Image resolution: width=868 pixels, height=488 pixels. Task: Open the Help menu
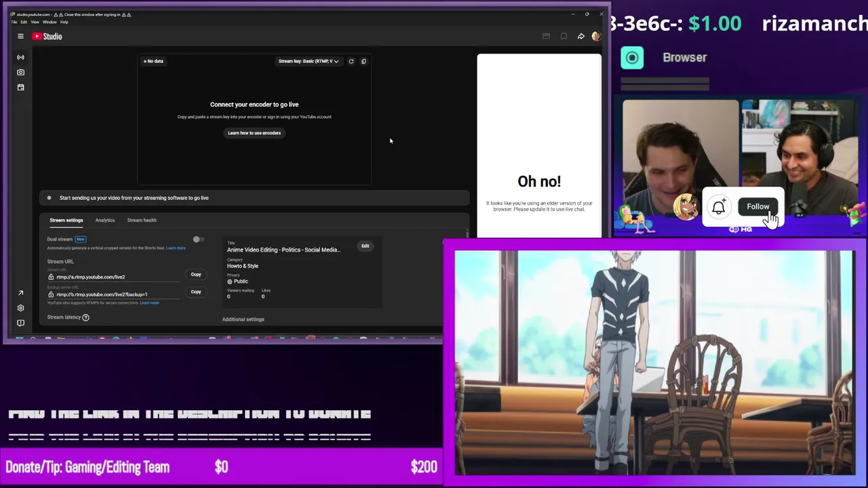click(x=64, y=22)
